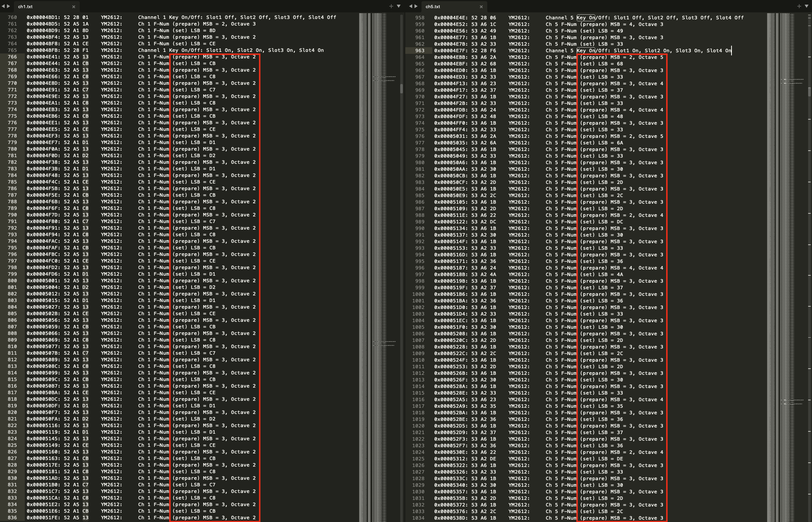Click 'LSB = 49' on ch5.txt line 960
The image size is (812, 522).
[x=611, y=31]
